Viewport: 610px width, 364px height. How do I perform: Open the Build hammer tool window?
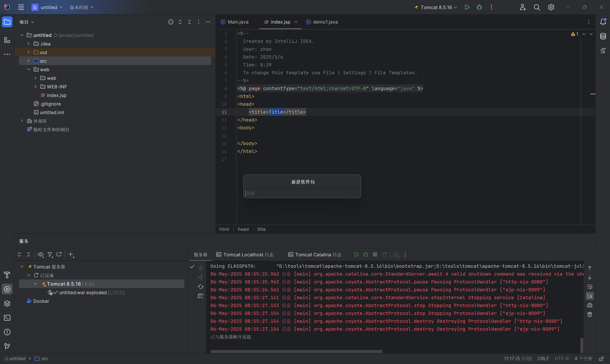(7, 275)
